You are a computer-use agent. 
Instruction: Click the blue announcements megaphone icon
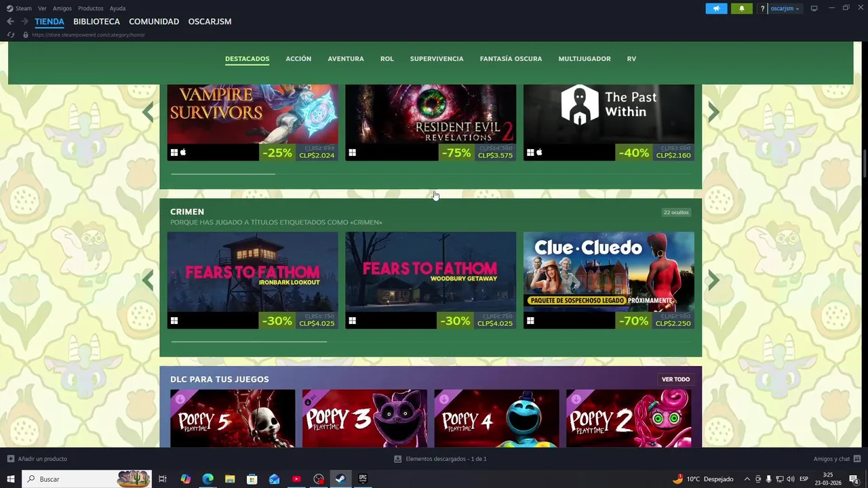coord(716,8)
